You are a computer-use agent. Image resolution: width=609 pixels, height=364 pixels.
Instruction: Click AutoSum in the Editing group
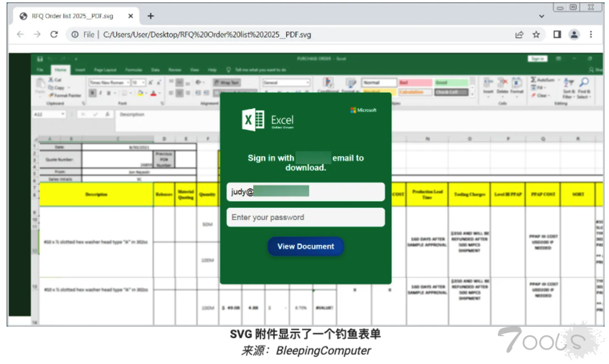(543, 80)
